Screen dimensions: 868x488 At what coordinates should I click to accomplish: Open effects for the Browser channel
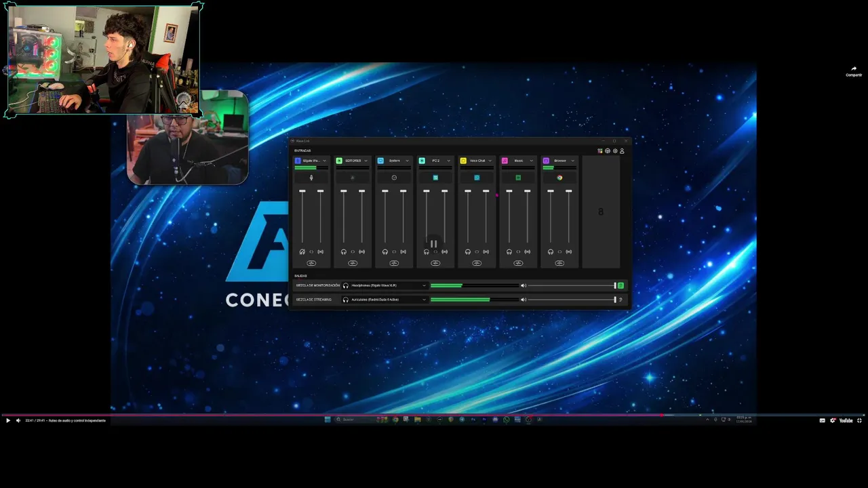point(559,263)
